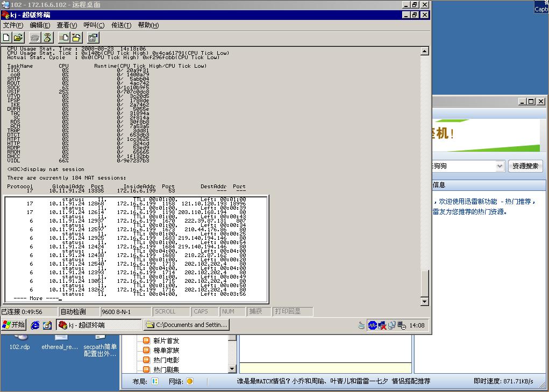Click the Receive file toolbar icon

[x=76, y=37]
